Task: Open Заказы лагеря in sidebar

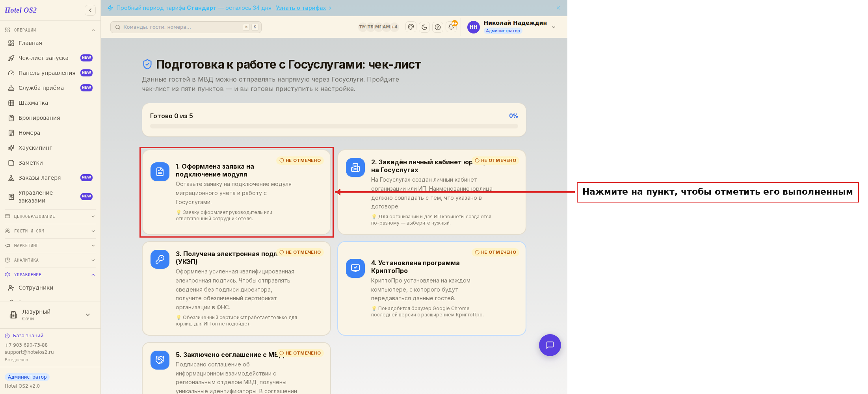Action: (50, 178)
